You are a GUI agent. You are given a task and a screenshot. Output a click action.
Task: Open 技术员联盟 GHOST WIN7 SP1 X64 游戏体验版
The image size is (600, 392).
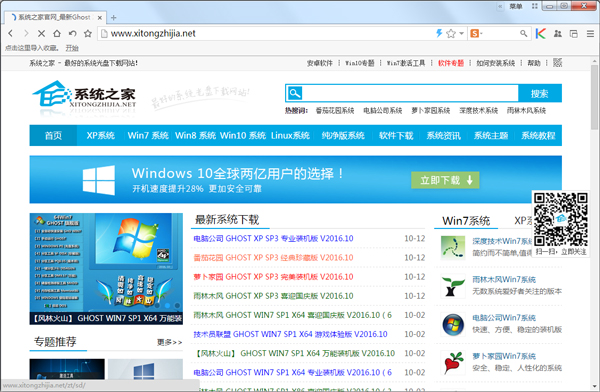coord(290,334)
